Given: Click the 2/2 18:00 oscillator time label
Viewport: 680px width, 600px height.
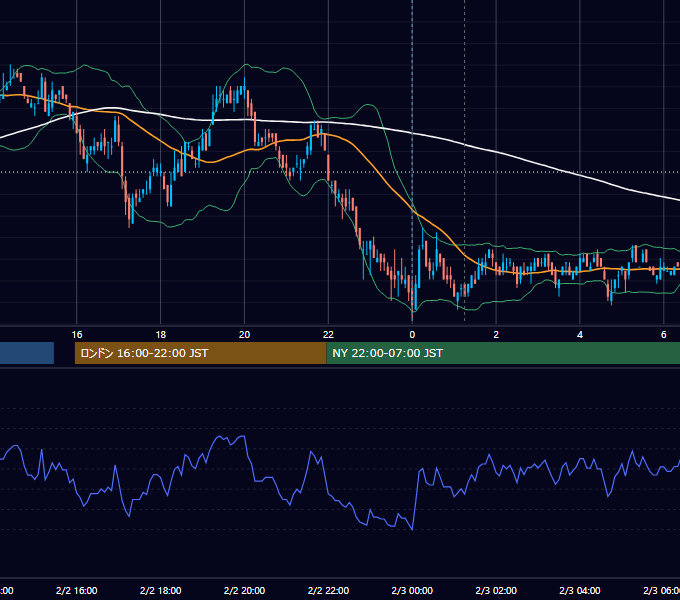Looking at the screenshot, I should click(160, 590).
